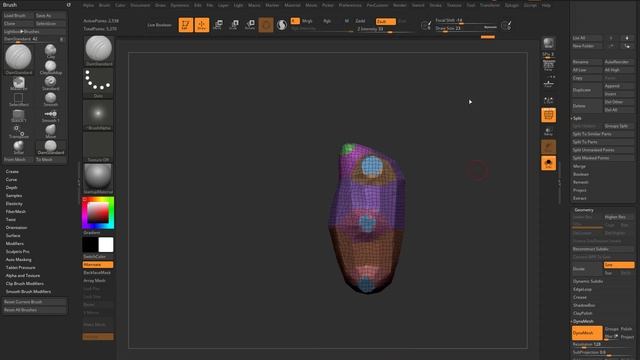Toggle Edit mode button
This screenshot has height=360, width=640.
[x=186, y=25]
